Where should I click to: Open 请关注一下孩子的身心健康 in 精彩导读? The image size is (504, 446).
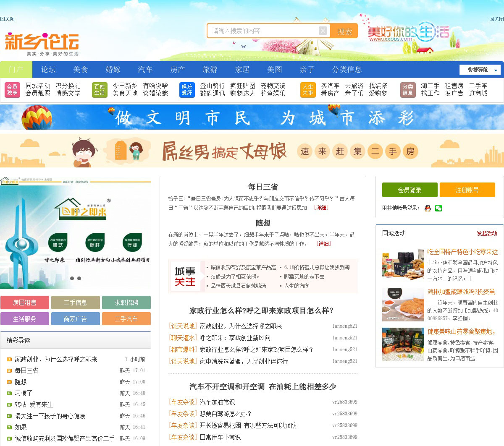[x=50, y=416]
